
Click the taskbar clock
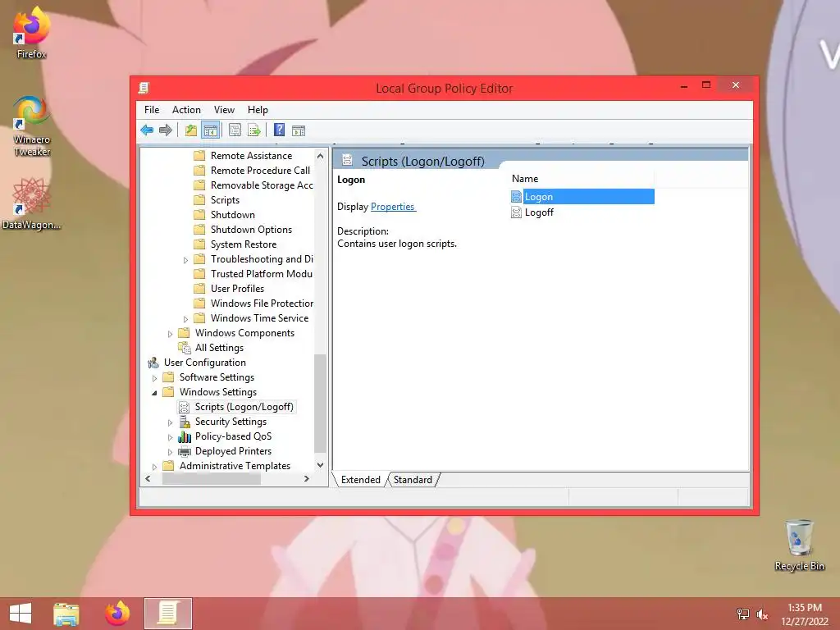805,614
